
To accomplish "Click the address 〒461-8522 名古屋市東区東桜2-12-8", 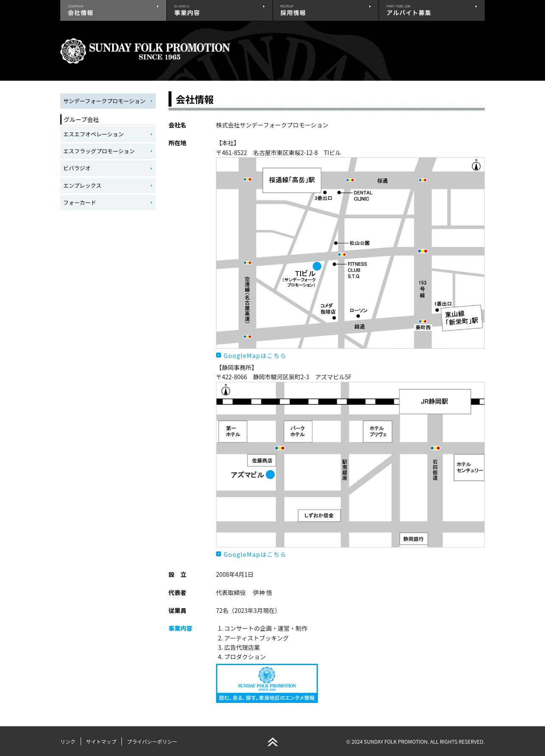I will 267,153.
